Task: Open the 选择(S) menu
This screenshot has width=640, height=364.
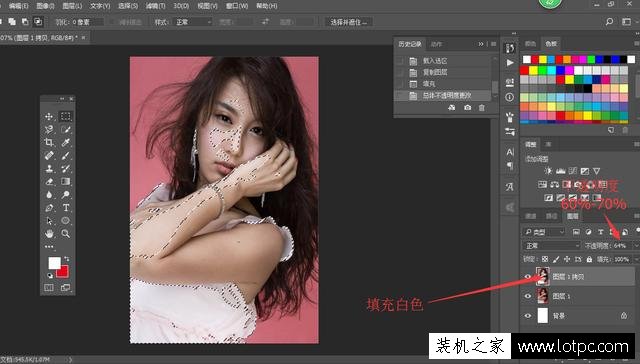Action: pos(128,6)
